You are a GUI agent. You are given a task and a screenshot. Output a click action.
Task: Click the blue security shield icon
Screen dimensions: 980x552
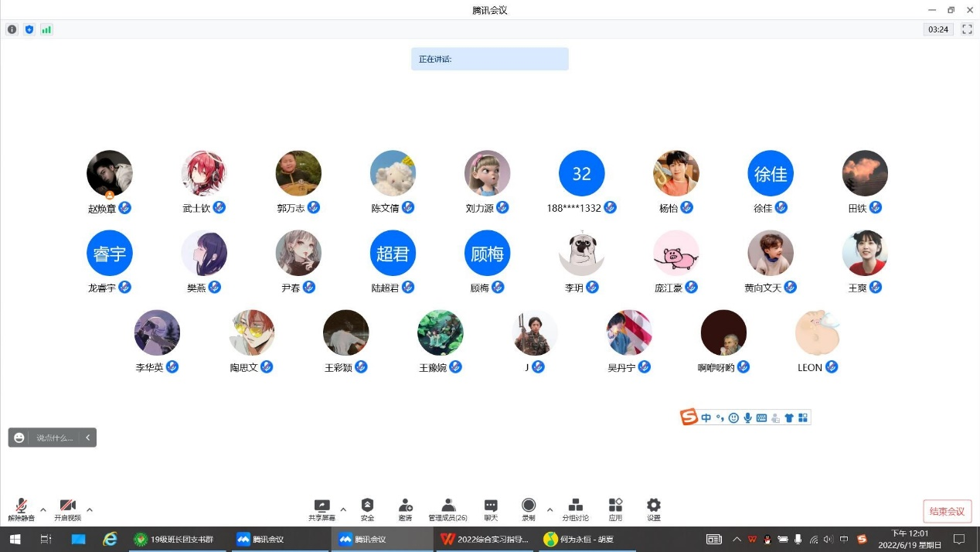(x=29, y=29)
